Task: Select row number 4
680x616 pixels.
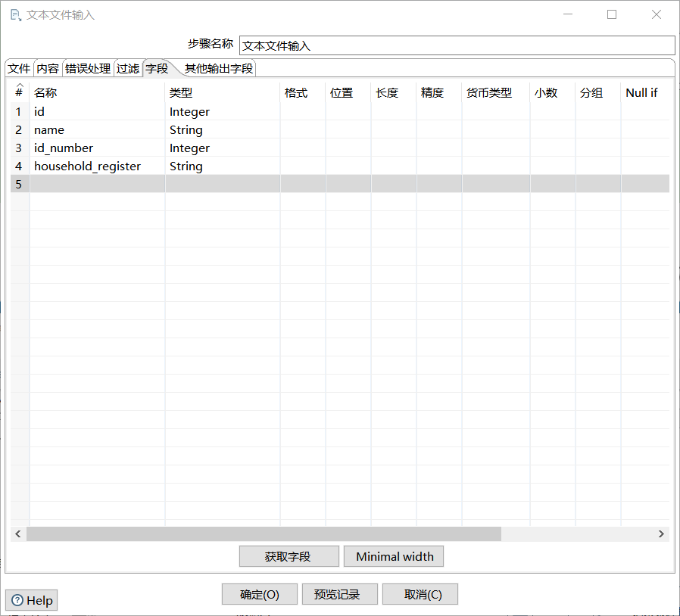Action: tap(20, 166)
